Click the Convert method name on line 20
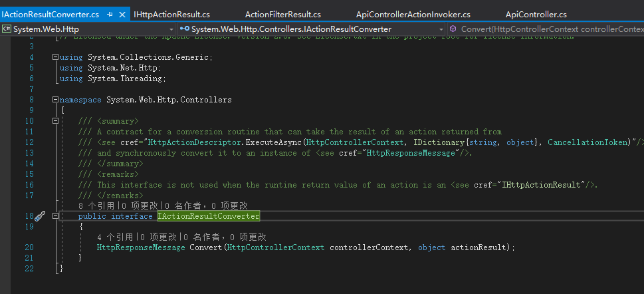This screenshot has height=294, width=644. [x=206, y=247]
